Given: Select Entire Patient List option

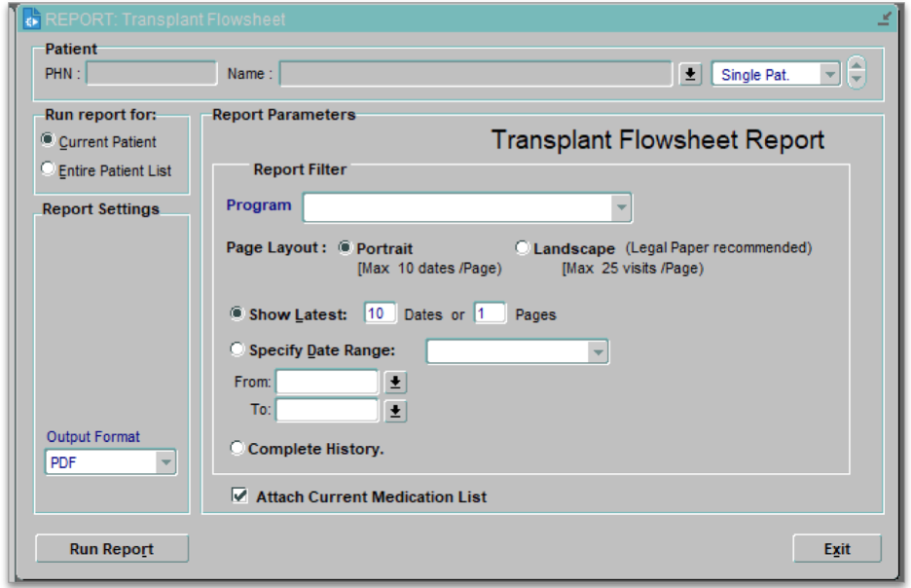Looking at the screenshot, I should (x=48, y=170).
